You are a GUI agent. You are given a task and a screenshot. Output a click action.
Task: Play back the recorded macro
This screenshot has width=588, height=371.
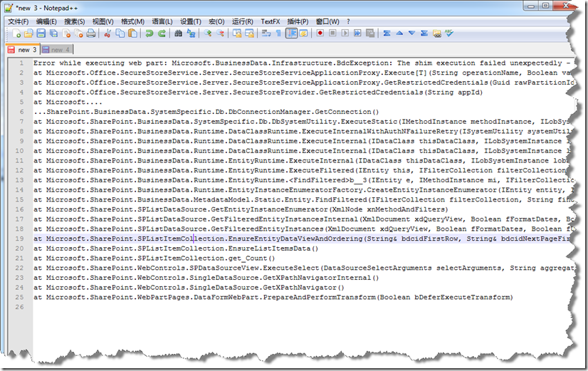tap(345, 33)
